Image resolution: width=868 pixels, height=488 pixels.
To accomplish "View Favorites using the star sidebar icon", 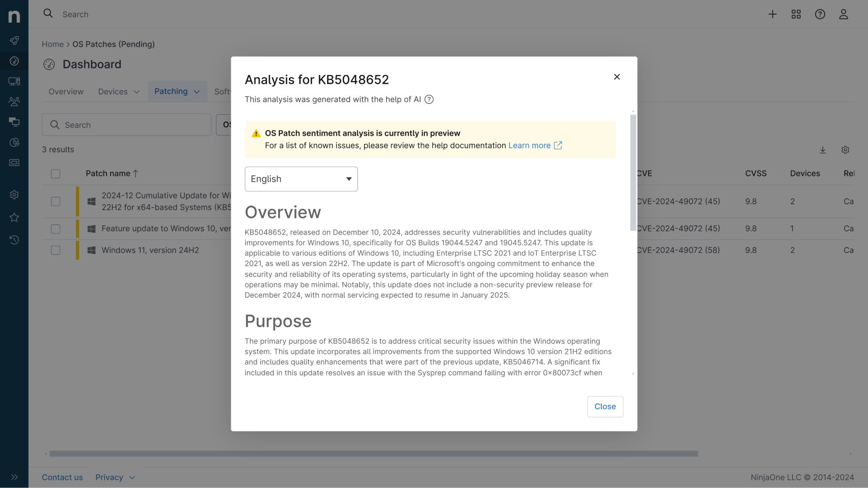I will click(14, 217).
